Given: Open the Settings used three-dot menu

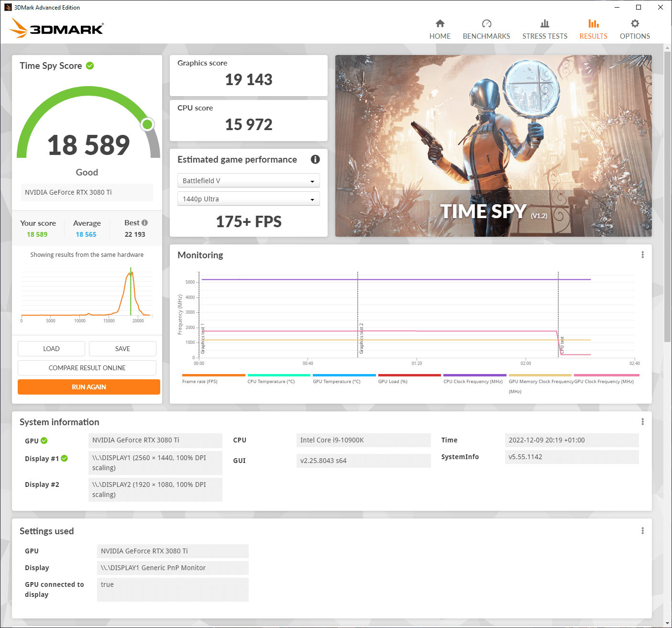Looking at the screenshot, I should [642, 531].
